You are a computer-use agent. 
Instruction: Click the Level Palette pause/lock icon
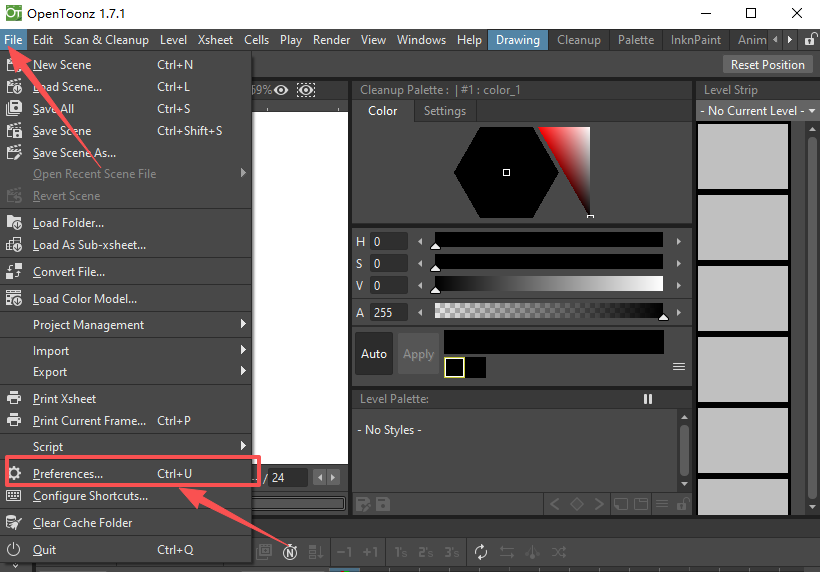click(648, 399)
